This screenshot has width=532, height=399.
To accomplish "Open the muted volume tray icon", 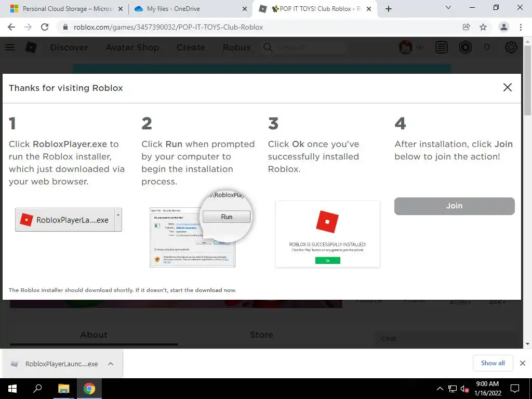I will point(464,389).
